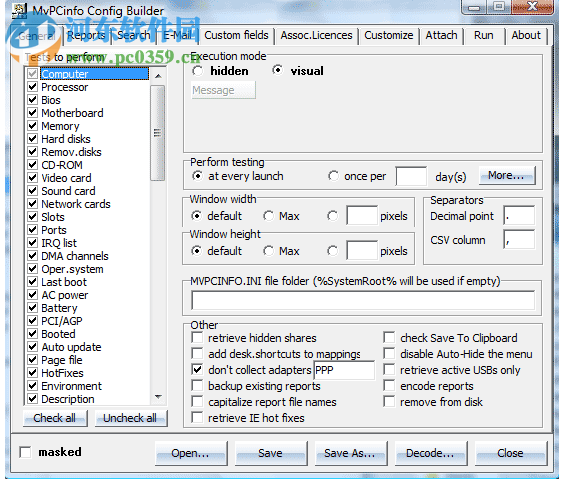Enable retrieve hidden shares
This screenshot has width=571, height=486.
(197, 337)
